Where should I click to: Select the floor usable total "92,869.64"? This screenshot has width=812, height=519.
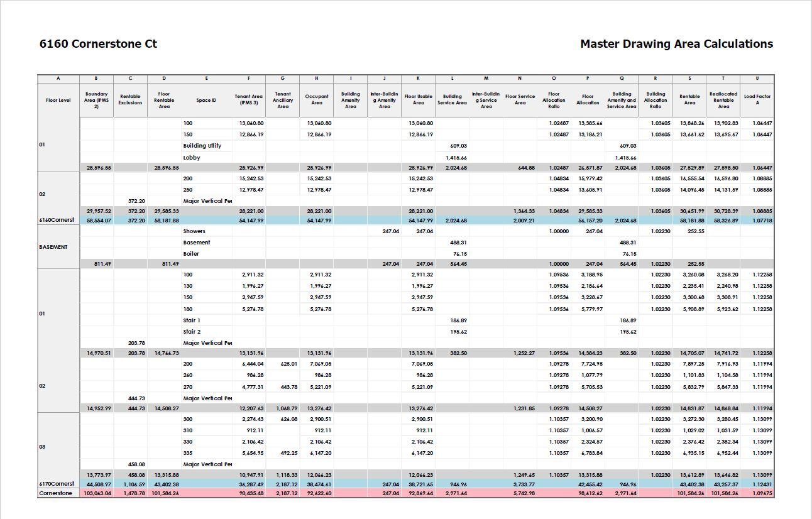[x=420, y=493]
